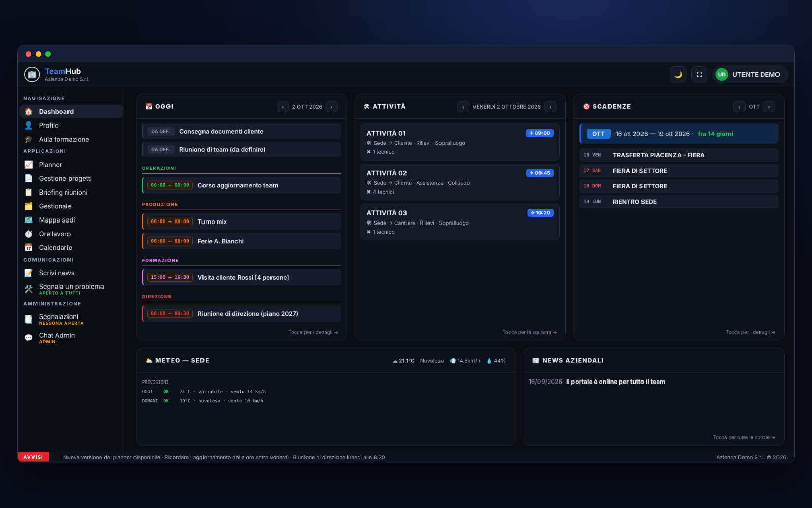
Task: Open the ATTIVITÀ 03 card
Action: pos(460,222)
